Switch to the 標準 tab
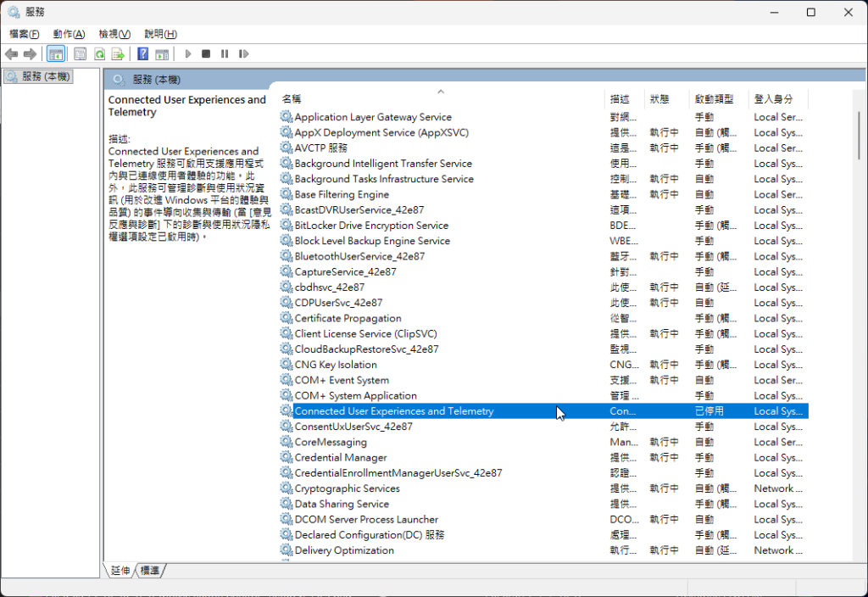The image size is (868, 597). tap(151, 571)
